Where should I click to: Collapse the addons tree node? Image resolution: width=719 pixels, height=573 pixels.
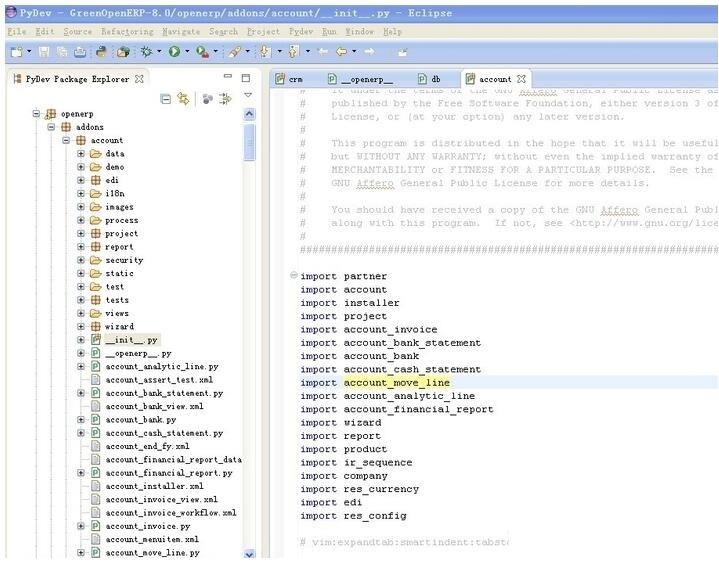click(x=51, y=127)
